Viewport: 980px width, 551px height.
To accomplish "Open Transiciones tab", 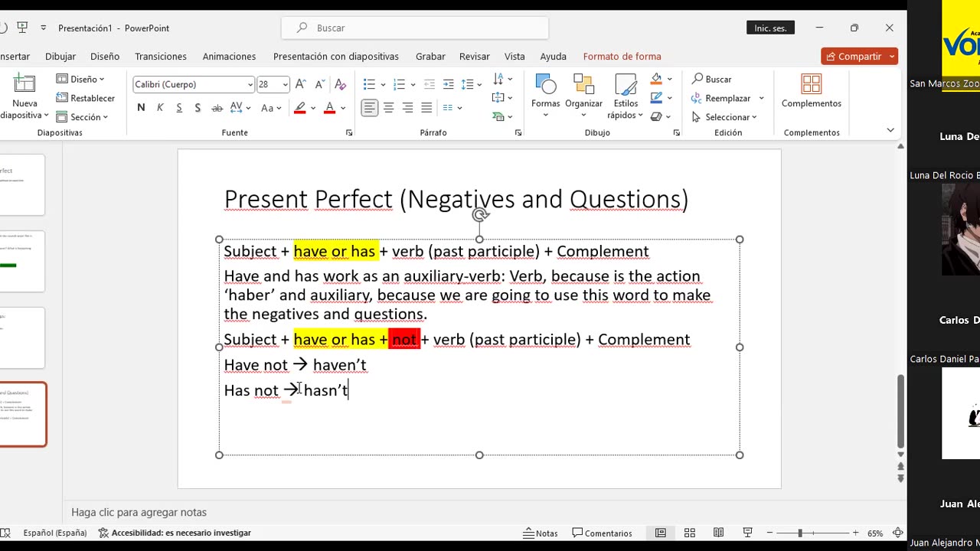I will coord(161,56).
